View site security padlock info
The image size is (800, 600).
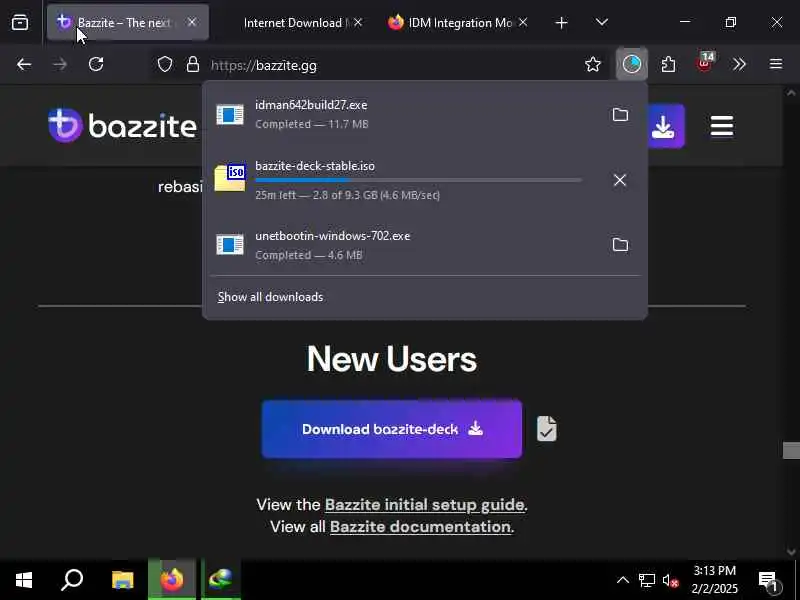coord(192,65)
